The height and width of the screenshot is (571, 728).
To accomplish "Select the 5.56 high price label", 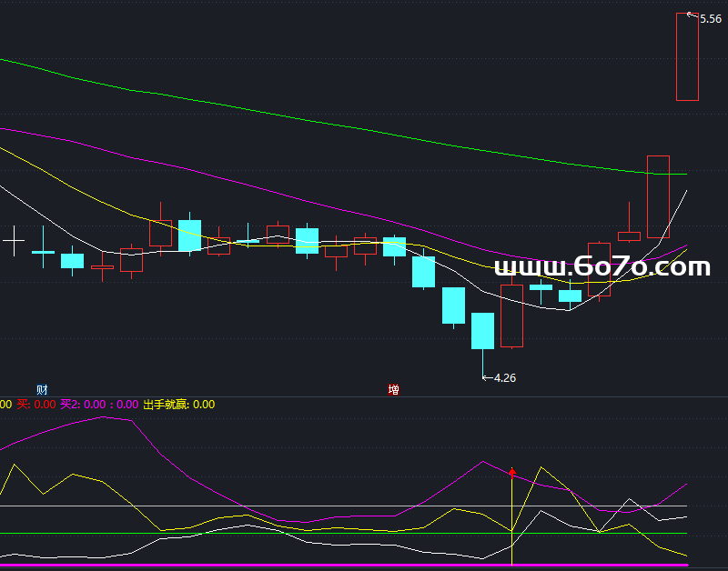I will (711, 19).
